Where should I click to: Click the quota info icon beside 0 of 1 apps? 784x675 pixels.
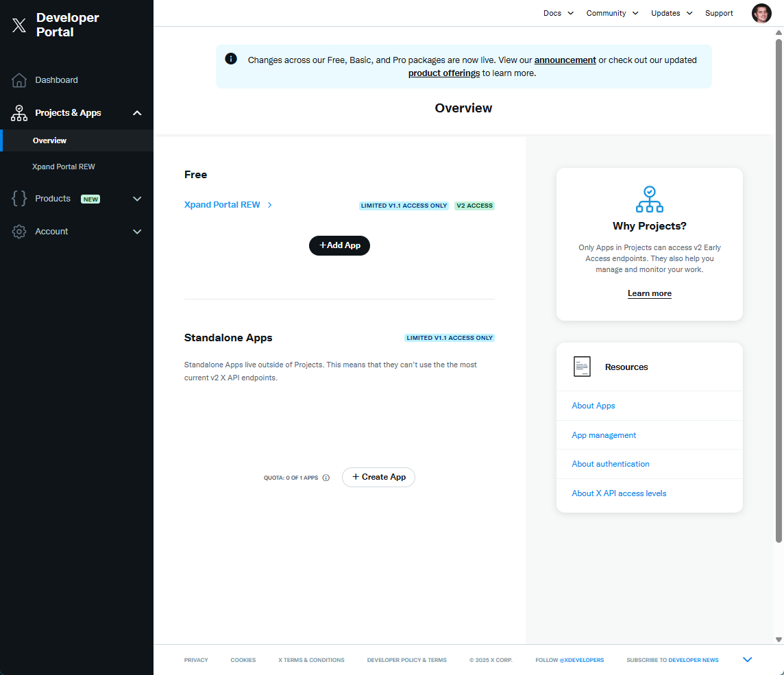click(326, 478)
